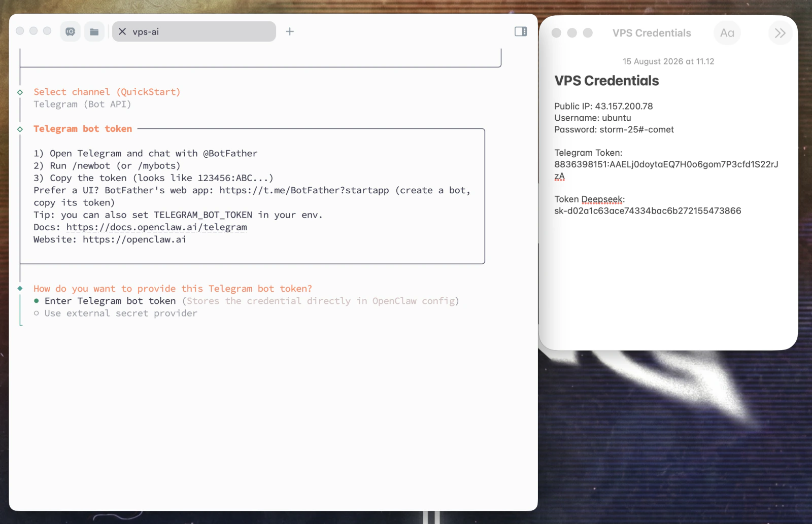Click the double chevron button in Notes window
The image size is (812, 524).
tap(780, 33)
